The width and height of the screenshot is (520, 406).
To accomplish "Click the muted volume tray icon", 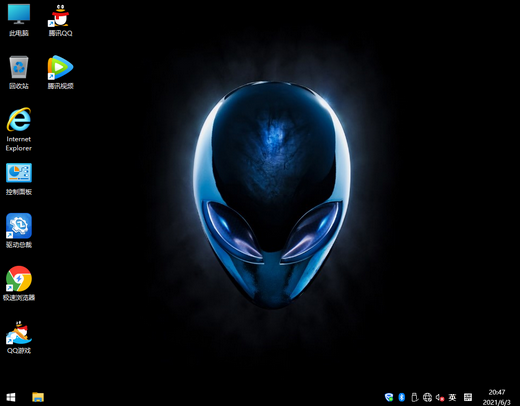I will (x=440, y=397).
